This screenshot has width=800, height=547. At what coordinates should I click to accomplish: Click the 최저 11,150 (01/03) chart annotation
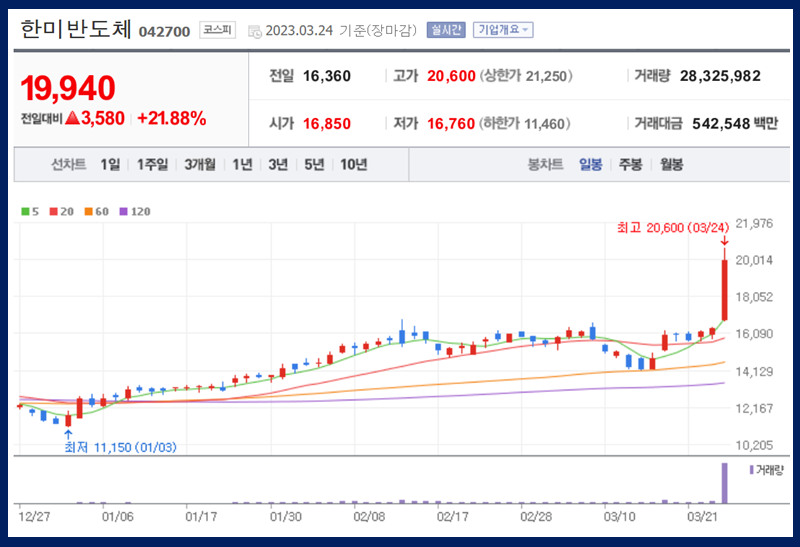(120, 447)
